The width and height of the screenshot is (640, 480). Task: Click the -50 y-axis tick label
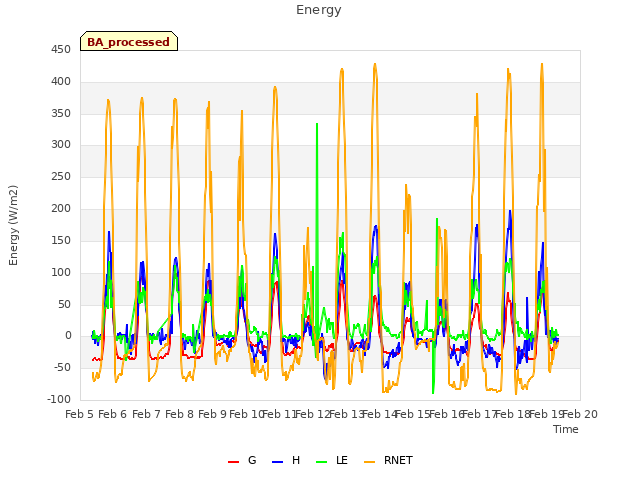pos(62,367)
